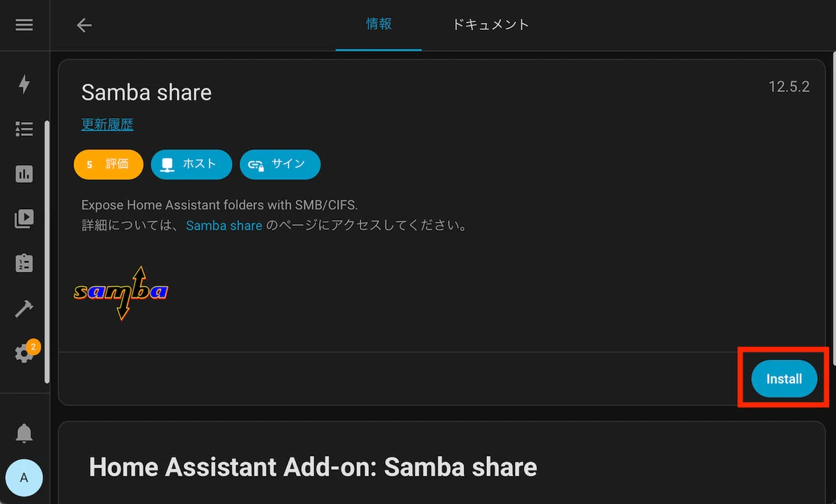Viewport: 836px width, 504px height.
Task: Open the user profile avatar A
Action: coord(24,478)
